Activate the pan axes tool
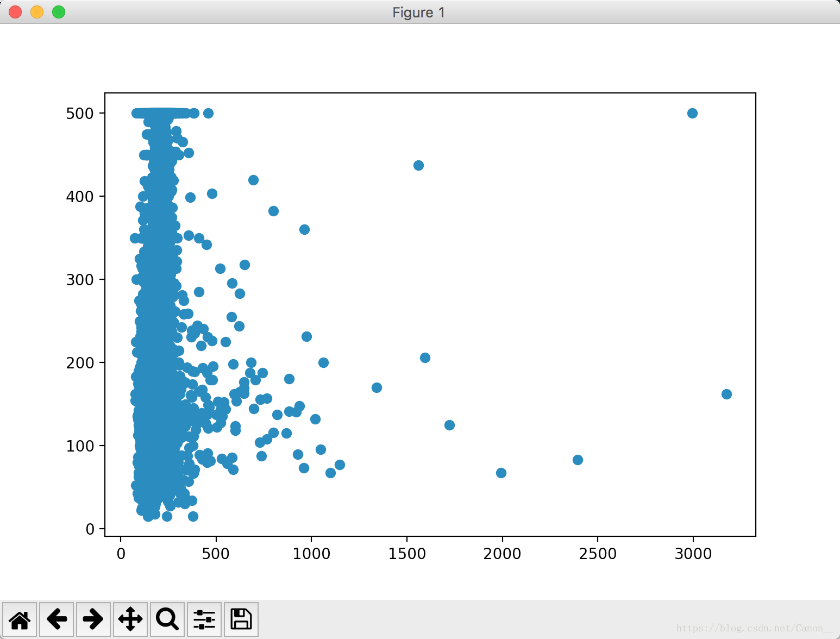 click(x=130, y=619)
